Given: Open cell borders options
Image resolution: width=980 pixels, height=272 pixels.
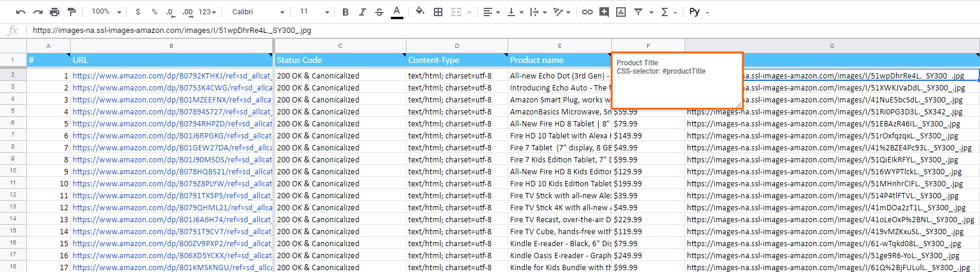Looking at the screenshot, I should tap(438, 12).
